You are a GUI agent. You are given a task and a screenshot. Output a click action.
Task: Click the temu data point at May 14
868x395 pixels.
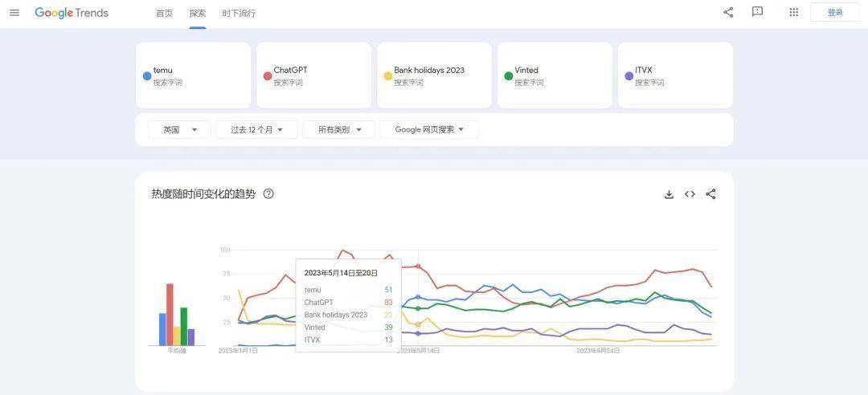[418, 297]
